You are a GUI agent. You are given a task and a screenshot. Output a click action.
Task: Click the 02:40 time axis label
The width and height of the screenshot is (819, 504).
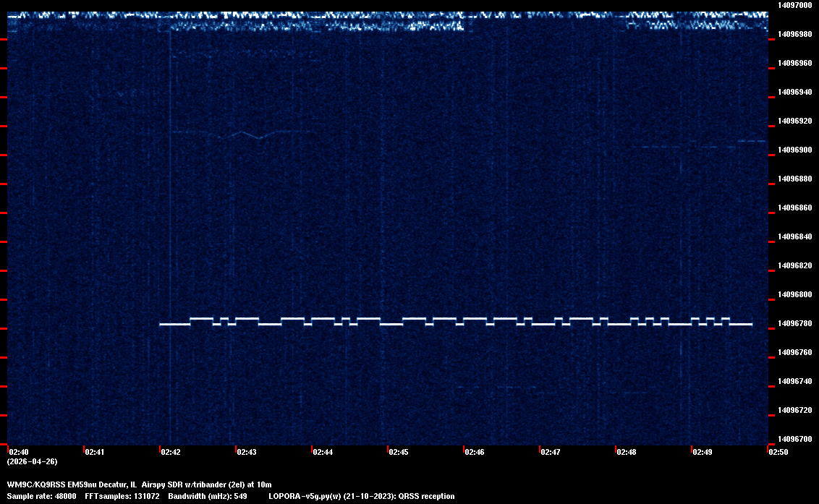click(18, 452)
